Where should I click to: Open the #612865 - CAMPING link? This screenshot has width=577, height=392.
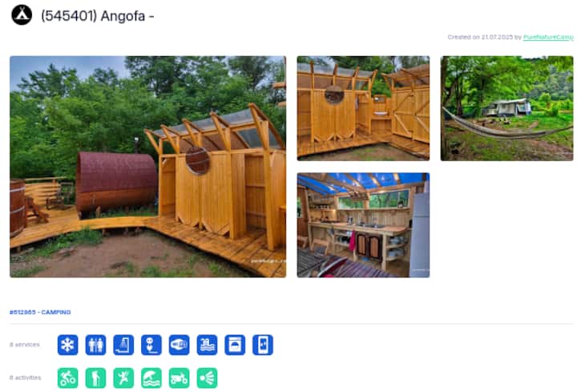pyautogui.click(x=40, y=312)
